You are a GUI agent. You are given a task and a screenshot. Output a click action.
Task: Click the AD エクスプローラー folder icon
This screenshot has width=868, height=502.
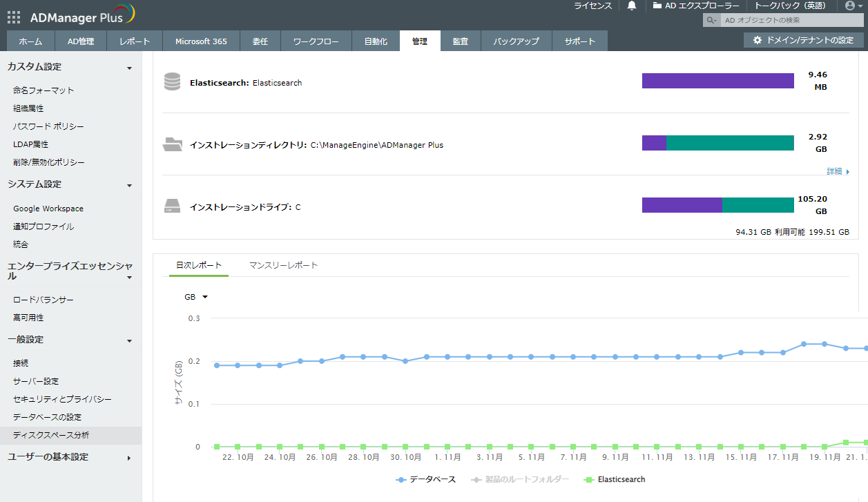[657, 6]
